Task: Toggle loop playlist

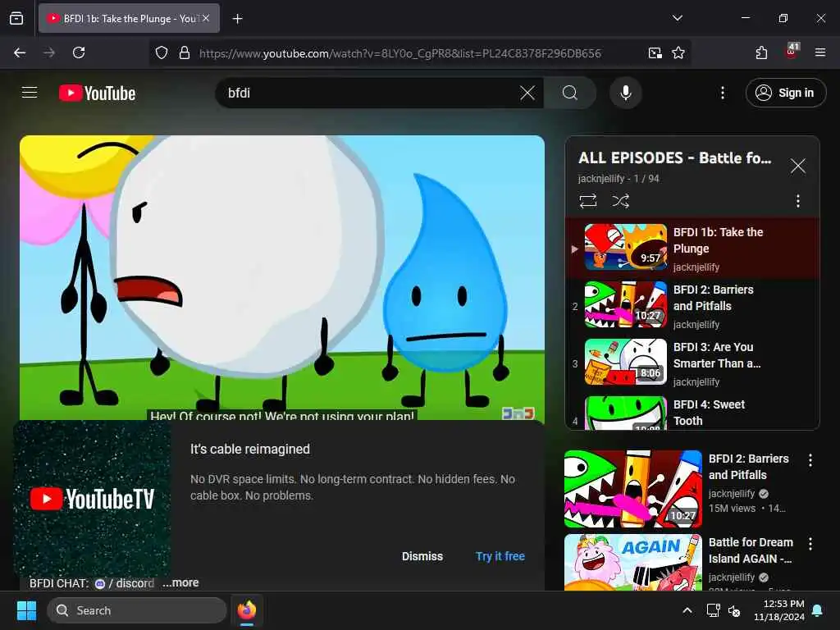Action: (x=587, y=201)
